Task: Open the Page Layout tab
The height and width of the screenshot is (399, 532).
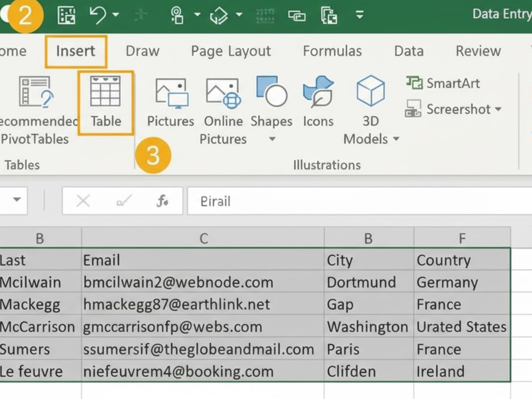Action: point(231,51)
